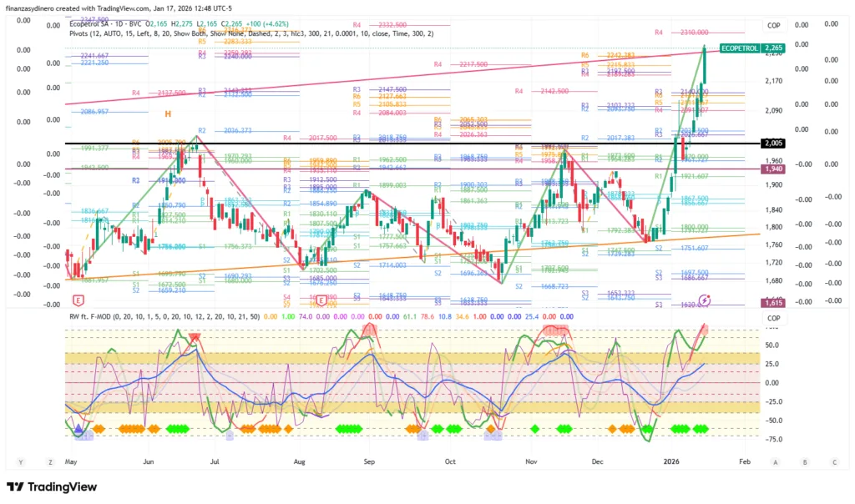Click the green ECOPETROL price label

(740, 48)
